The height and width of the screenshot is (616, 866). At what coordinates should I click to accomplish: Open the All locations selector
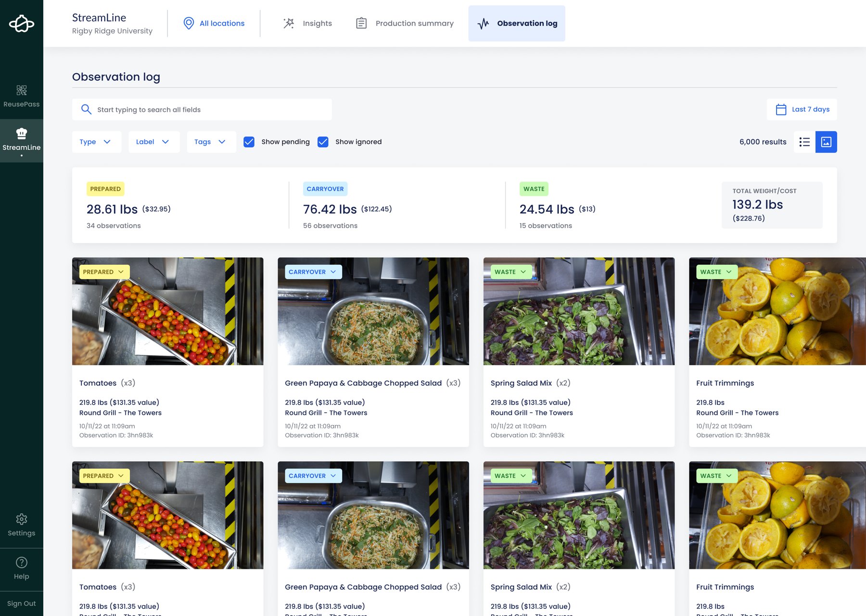click(x=214, y=23)
